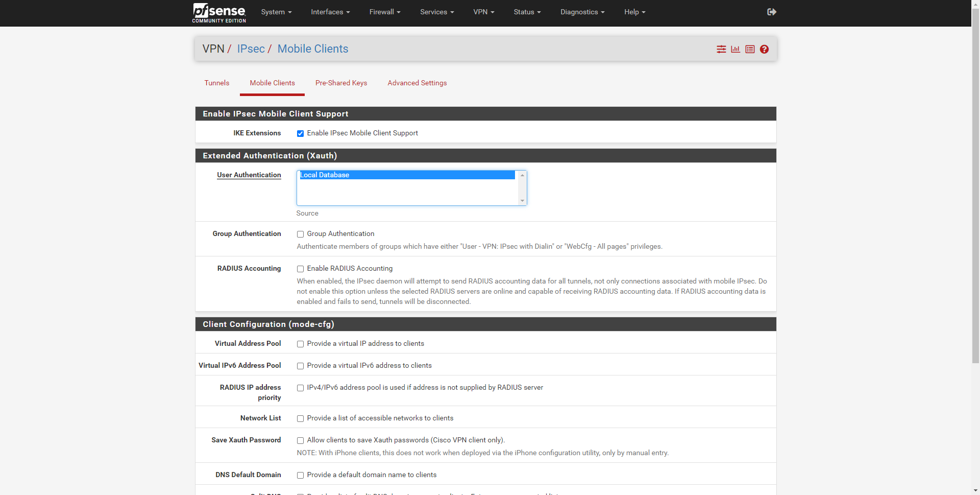Check Provide a default domain name to clients
This screenshot has height=495, width=980.
(301, 475)
